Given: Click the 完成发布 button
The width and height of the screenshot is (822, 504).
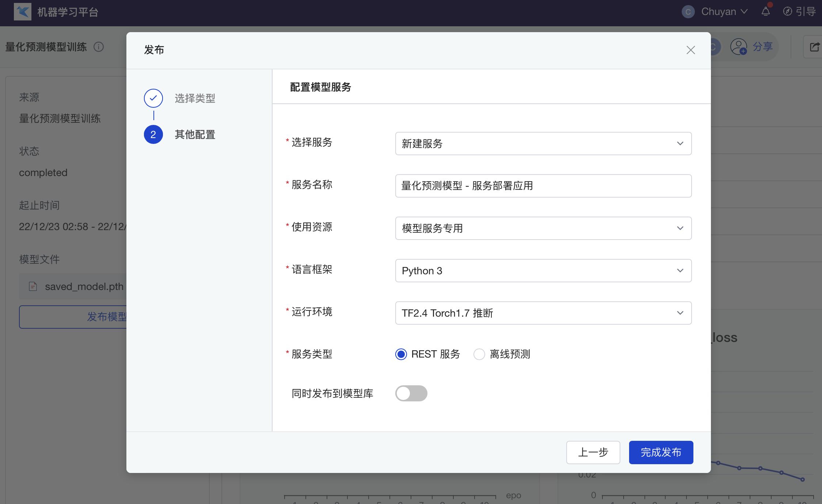Looking at the screenshot, I should [x=661, y=452].
